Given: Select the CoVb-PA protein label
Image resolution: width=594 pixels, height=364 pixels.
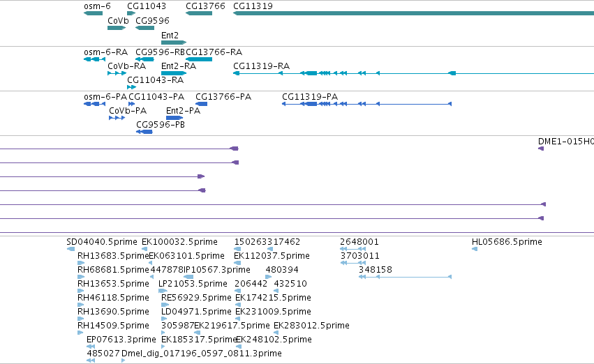Looking at the screenshot, I should click(128, 111).
